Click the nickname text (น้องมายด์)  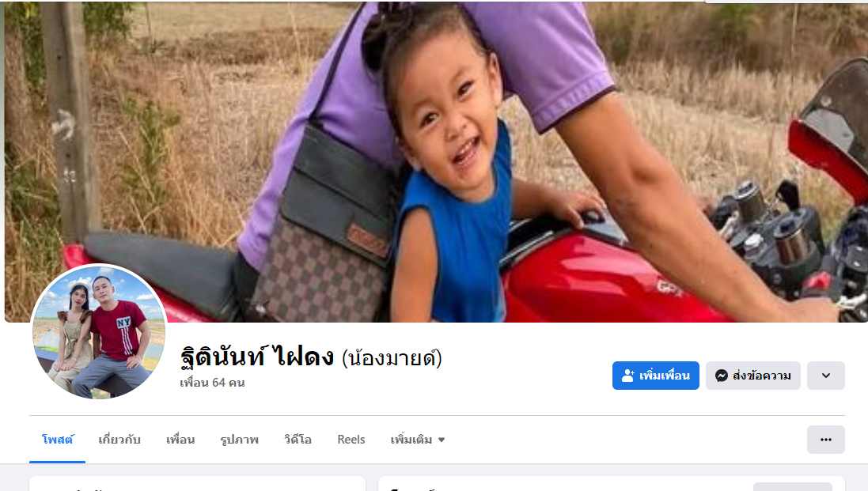392,358
